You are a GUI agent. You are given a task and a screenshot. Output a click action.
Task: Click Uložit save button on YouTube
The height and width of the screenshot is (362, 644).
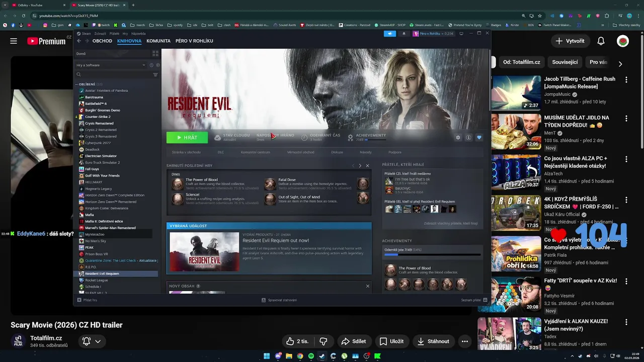point(391,341)
